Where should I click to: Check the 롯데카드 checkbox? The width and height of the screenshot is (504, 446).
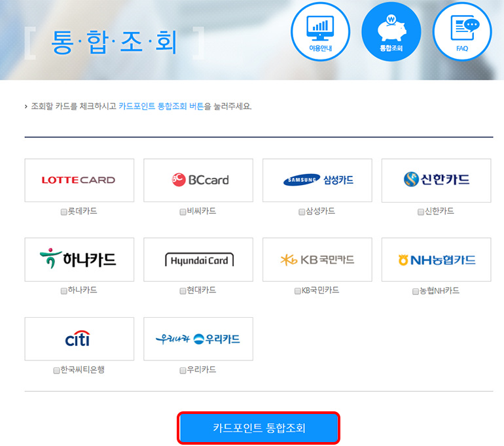tap(63, 212)
